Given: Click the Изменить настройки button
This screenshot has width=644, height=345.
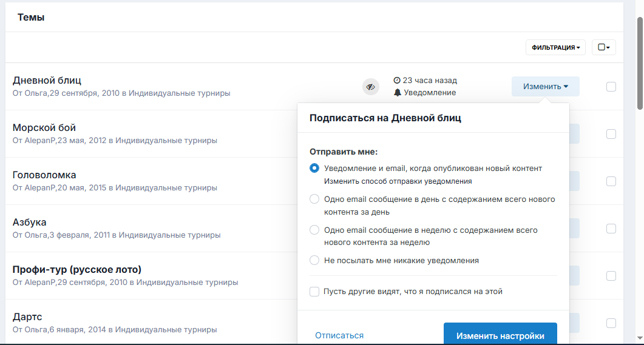Looking at the screenshot, I should coord(500,334).
